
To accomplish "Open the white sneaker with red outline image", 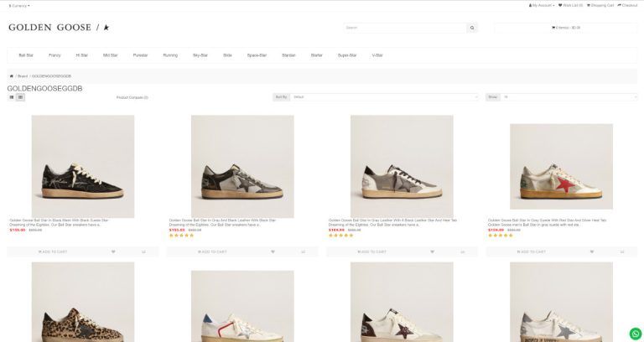I will click(242, 306).
